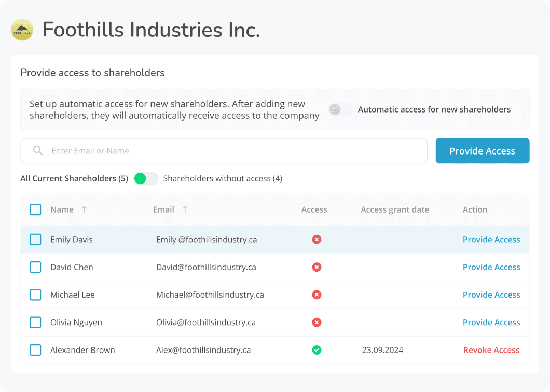Click Emily Davis's red access-denied icon
Image resolution: width=550 pixels, height=392 pixels.
[x=317, y=240]
